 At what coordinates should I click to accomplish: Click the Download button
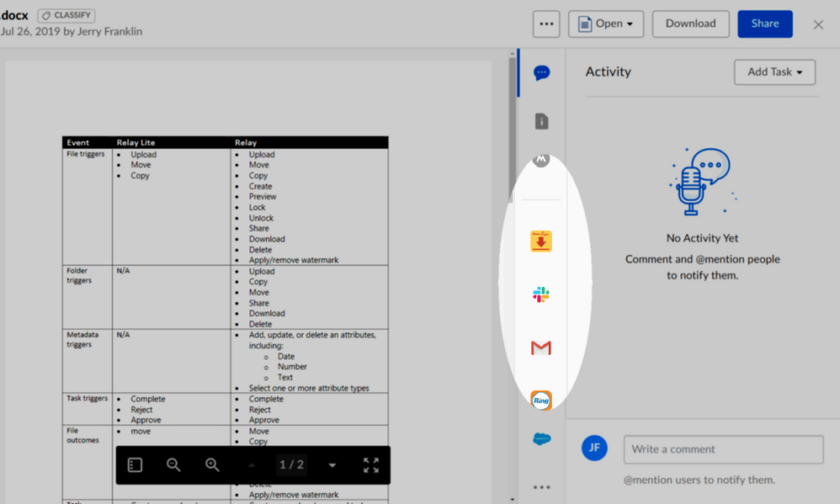690,24
